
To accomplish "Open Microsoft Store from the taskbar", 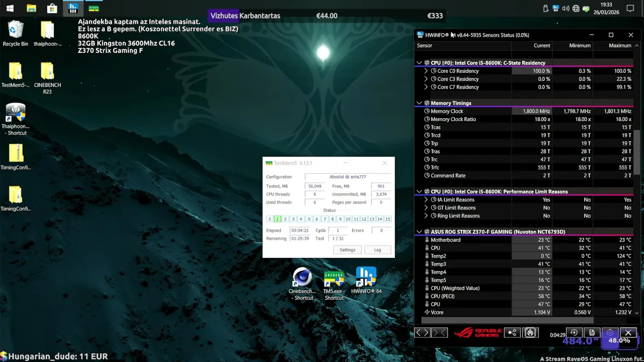I will tap(52, 9).
